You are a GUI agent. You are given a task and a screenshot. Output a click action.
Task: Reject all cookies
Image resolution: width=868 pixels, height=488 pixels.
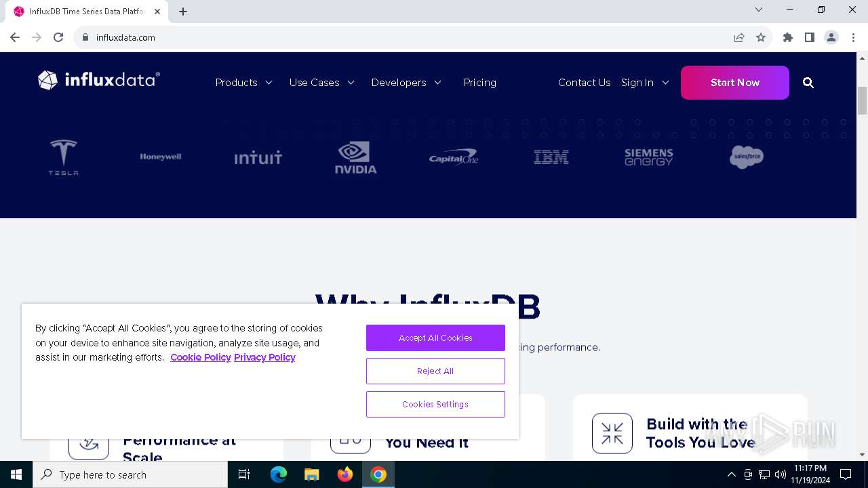coord(435,371)
